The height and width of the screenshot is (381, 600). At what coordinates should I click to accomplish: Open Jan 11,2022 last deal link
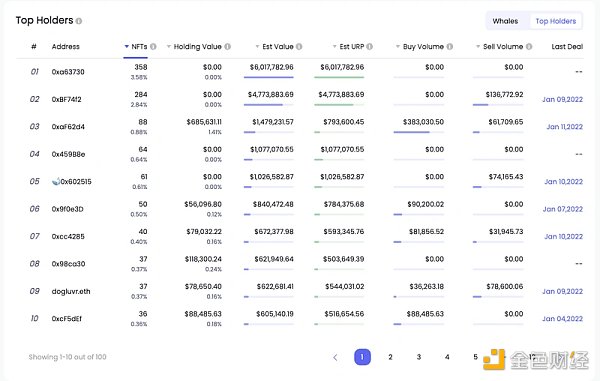pyautogui.click(x=564, y=127)
